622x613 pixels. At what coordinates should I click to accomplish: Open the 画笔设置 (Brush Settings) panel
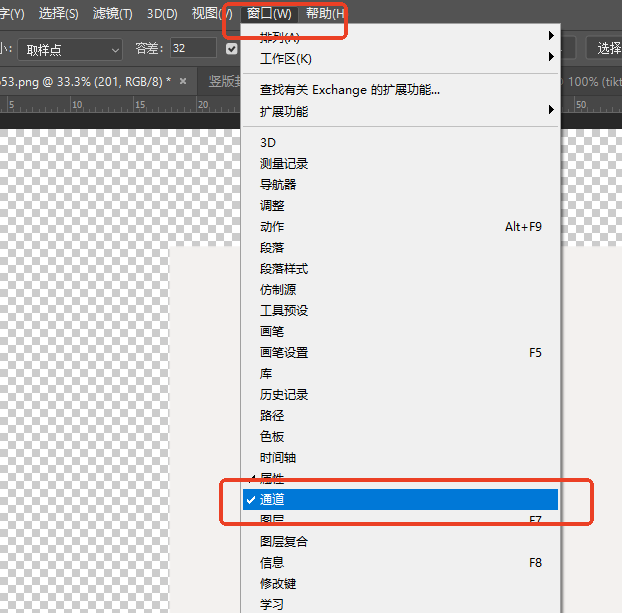[284, 352]
